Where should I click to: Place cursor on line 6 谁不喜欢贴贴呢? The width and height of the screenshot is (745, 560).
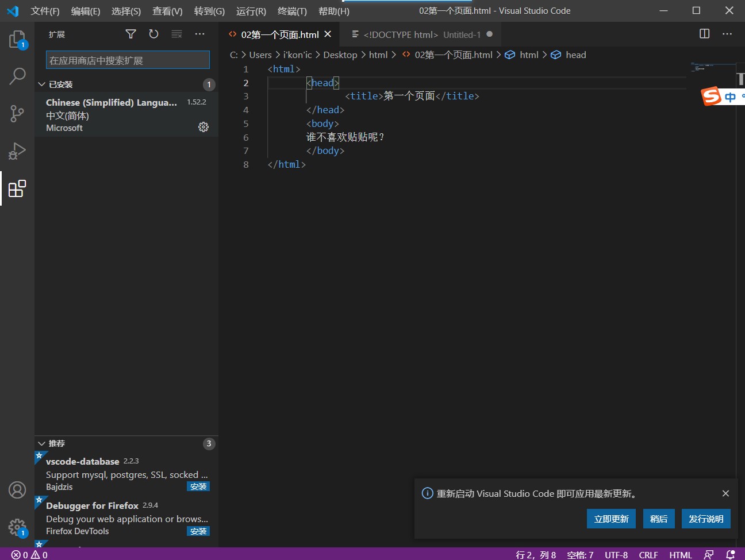(345, 137)
